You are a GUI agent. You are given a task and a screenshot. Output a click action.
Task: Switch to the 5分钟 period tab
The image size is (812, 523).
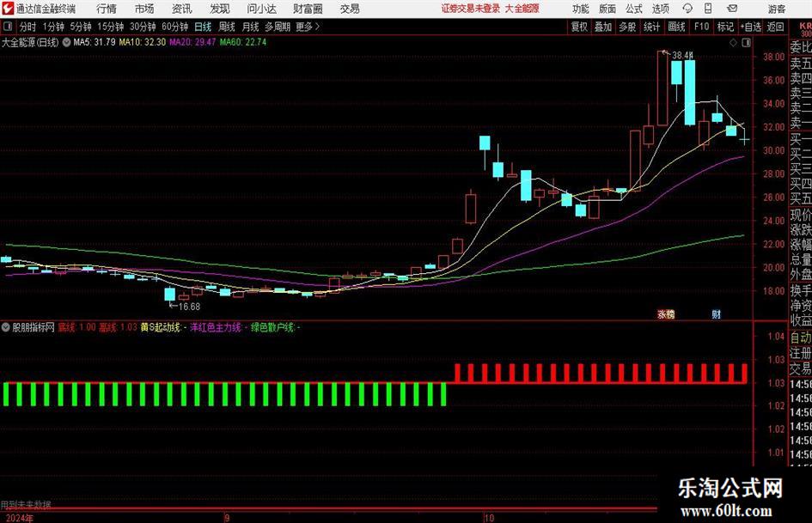pyautogui.click(x=81, y=27)
